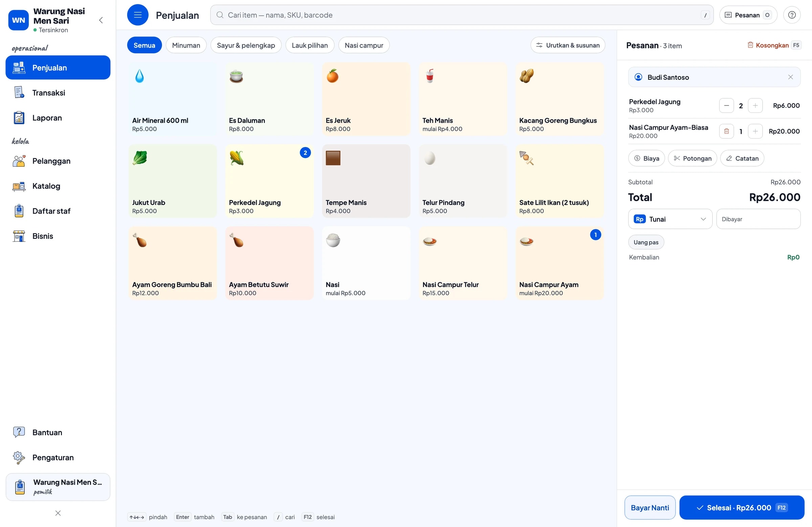Open the help question-mark icon at top right
The image size is (812, 527).
[791, 15]
